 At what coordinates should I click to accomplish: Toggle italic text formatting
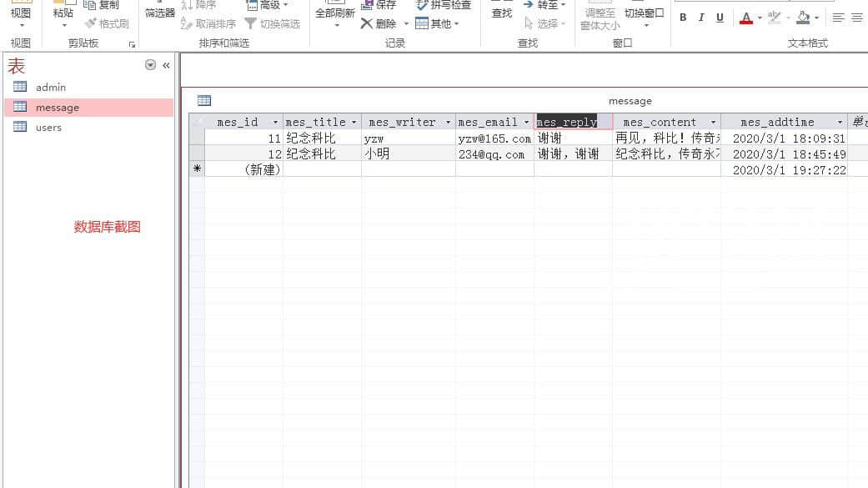tap(700, 18)
